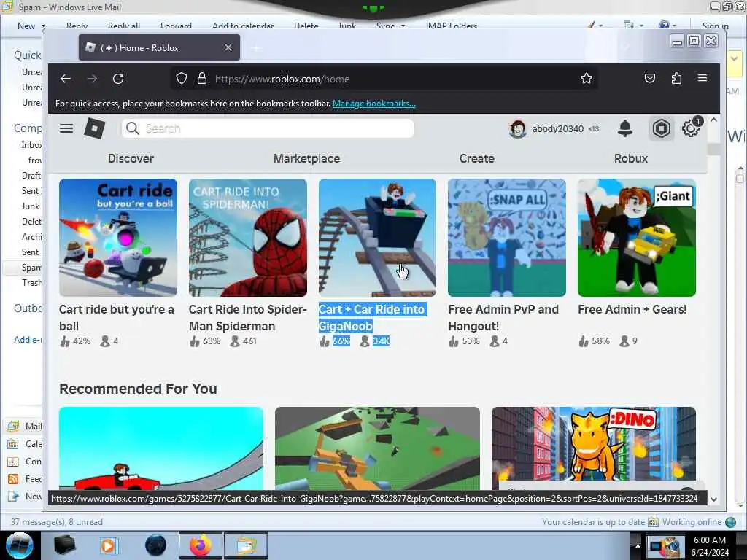Click 'Working online' status in Mail
Viewport: 747px width, 560px height.
(692, 522)
